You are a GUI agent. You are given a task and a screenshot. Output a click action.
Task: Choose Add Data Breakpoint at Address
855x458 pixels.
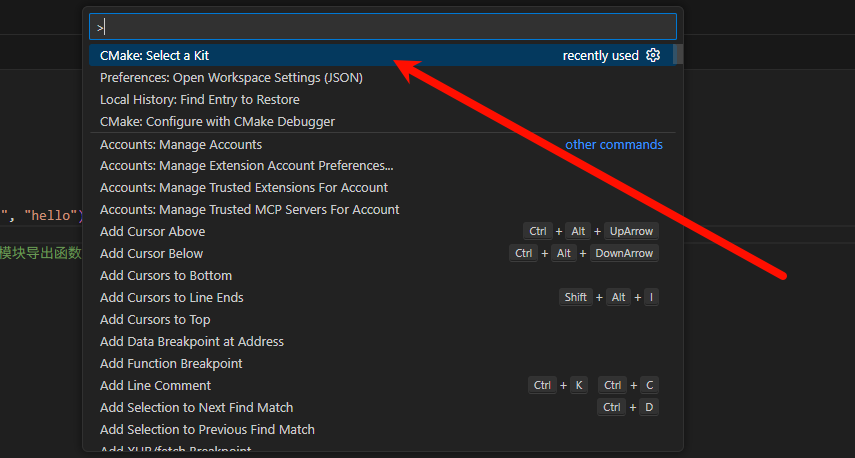coord(381,341)
